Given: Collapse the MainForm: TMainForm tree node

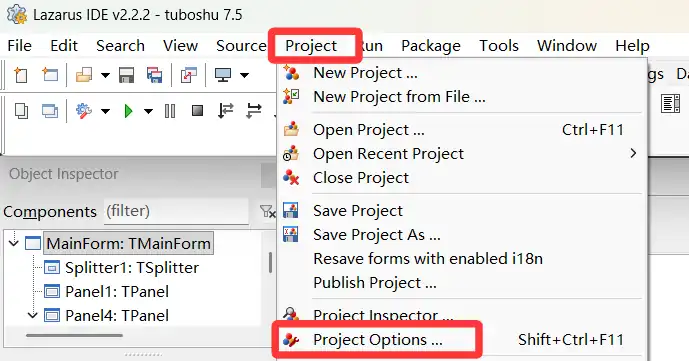Looking at the screenshot, I should (14, 243).
